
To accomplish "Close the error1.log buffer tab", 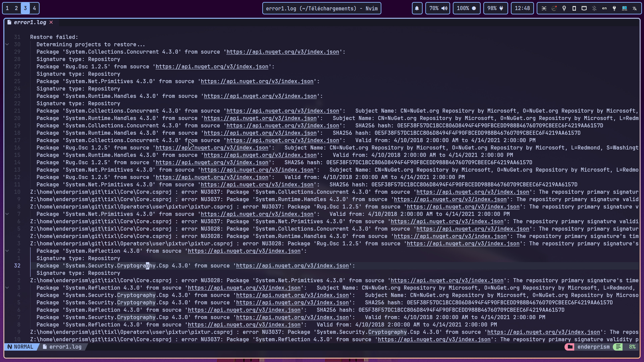I will coord(51,22).
